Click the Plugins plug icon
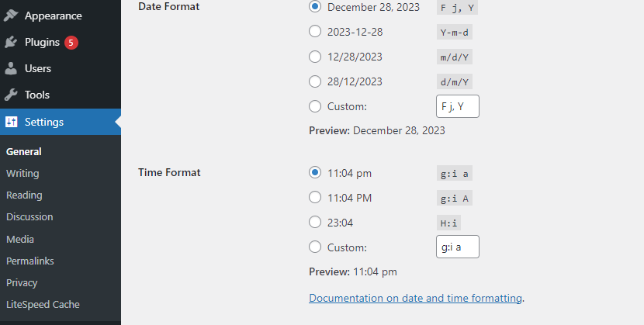 (11, 42)
